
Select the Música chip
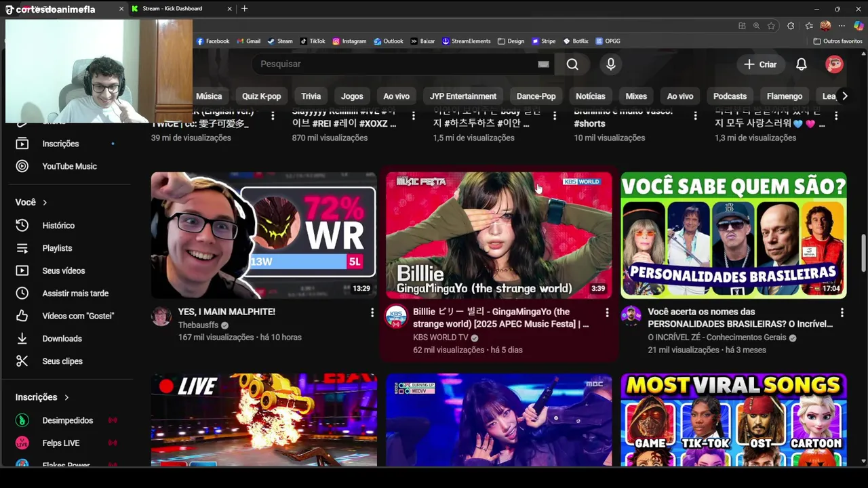click(x=209, y=96)
